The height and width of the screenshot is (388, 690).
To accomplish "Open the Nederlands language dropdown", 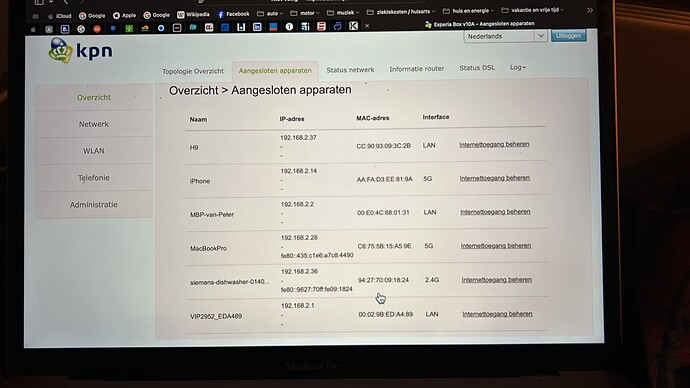I will click(505, 37).
